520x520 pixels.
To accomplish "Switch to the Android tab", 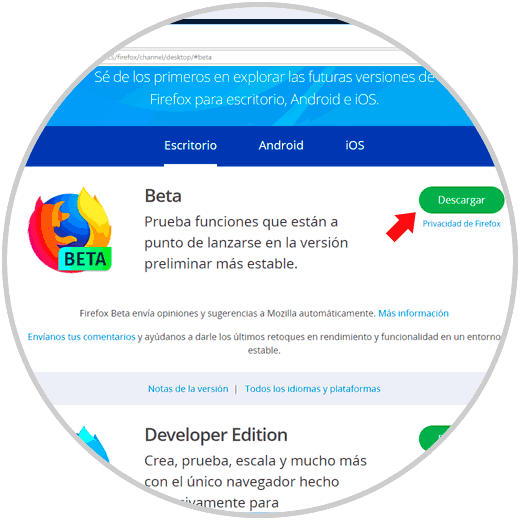I will point(281,146).
